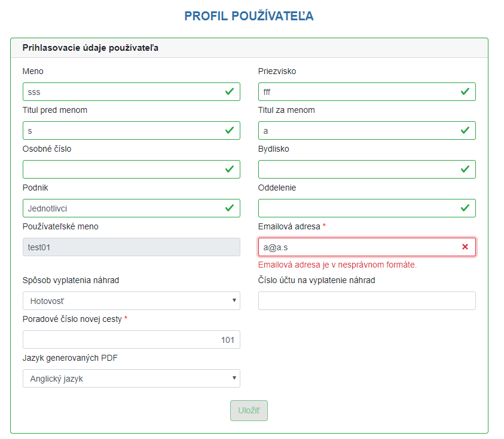Click checkmark icon in Titul pred menom
Image resolution: width=504 pixels, height=439 pixels.
tap(230, 131)
